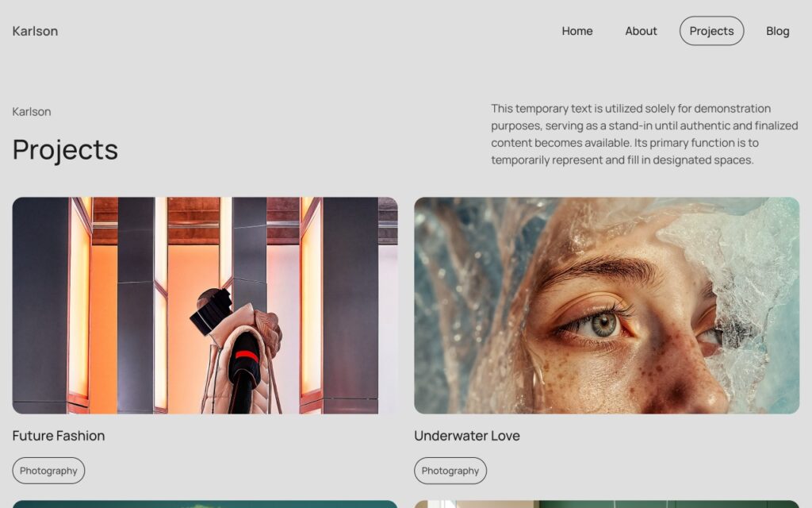Image resolution: width=812 pixels, height=508 pixels.
Task: Click the temporary demonstration text paragraph
Action: point(644,134)
